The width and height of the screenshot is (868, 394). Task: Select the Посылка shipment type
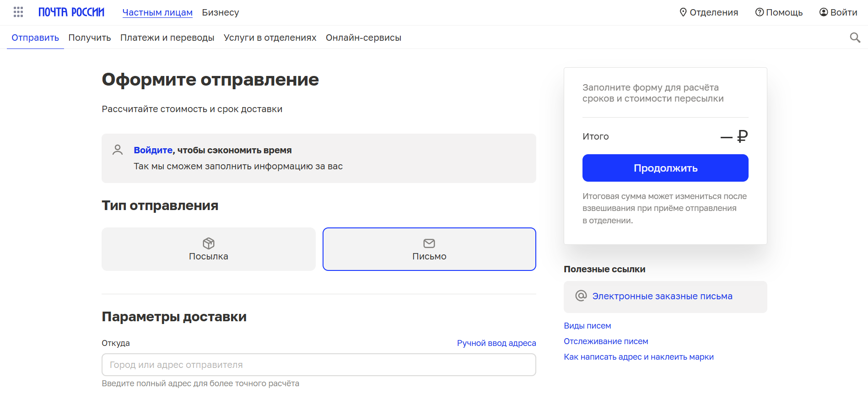(x=209, y=249)
